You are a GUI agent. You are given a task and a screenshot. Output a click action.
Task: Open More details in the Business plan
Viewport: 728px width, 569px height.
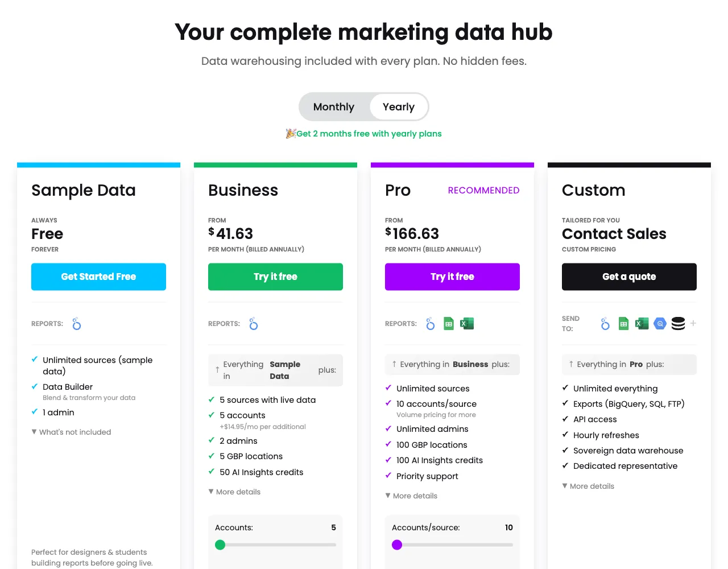coord(234,492)
